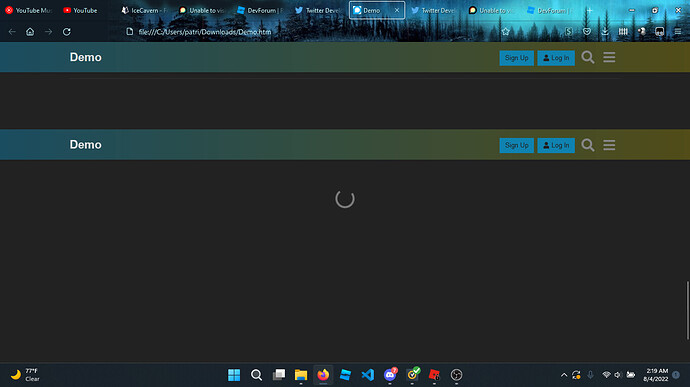The image size is (690, 387).
Task: Open the Firefox library icon
Action: 623,31
